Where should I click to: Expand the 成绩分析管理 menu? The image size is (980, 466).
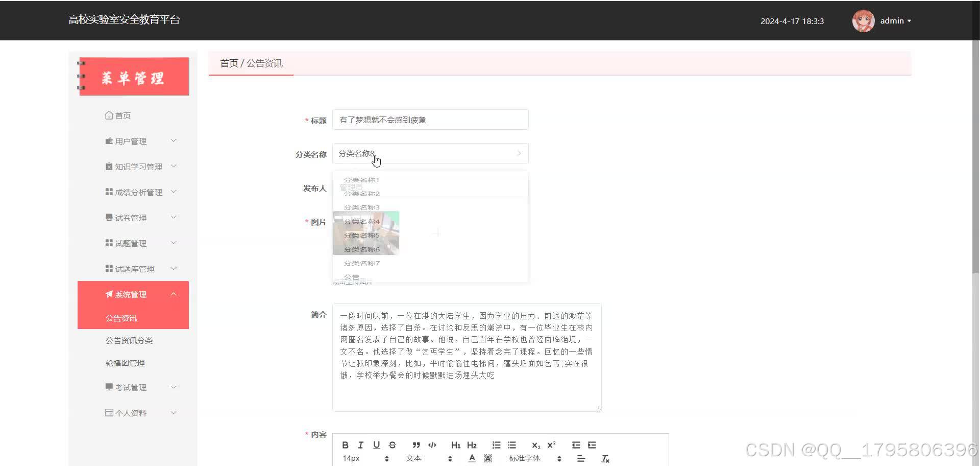pos(133,192)
